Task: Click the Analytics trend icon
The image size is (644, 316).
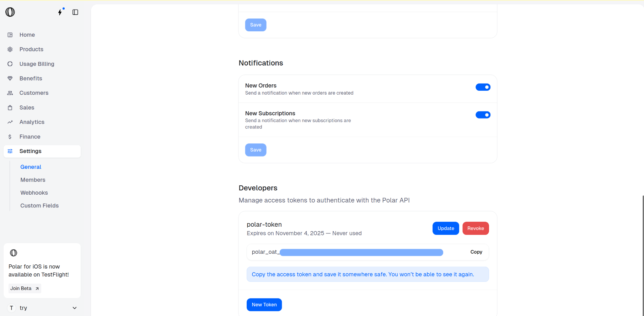Action: 10,122
